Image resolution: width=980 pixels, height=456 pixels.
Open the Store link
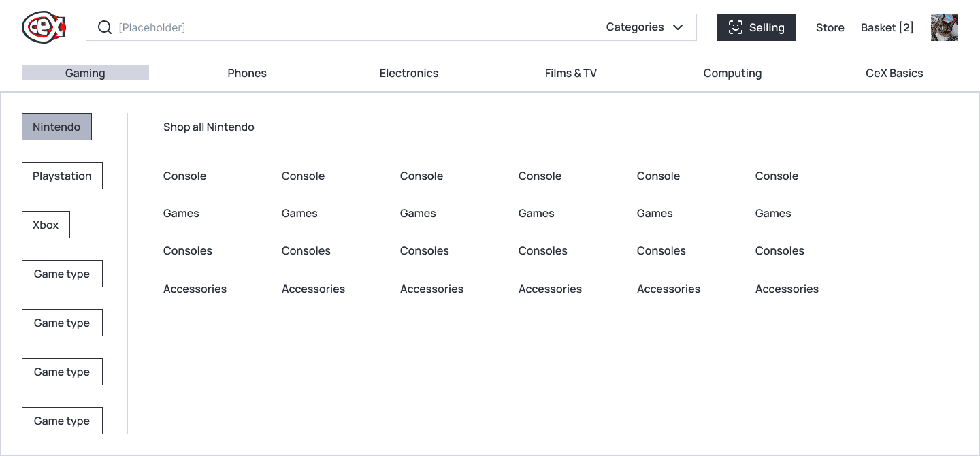coord(830,27)
